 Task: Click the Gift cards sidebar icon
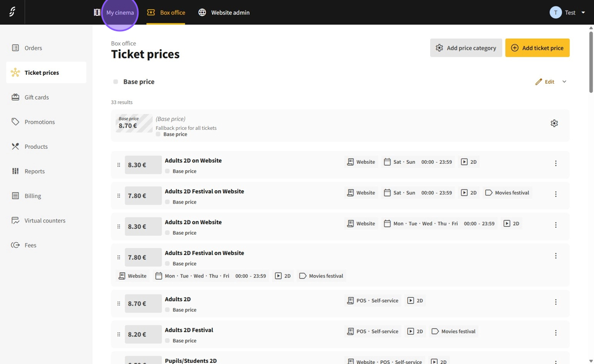point(15,97)
